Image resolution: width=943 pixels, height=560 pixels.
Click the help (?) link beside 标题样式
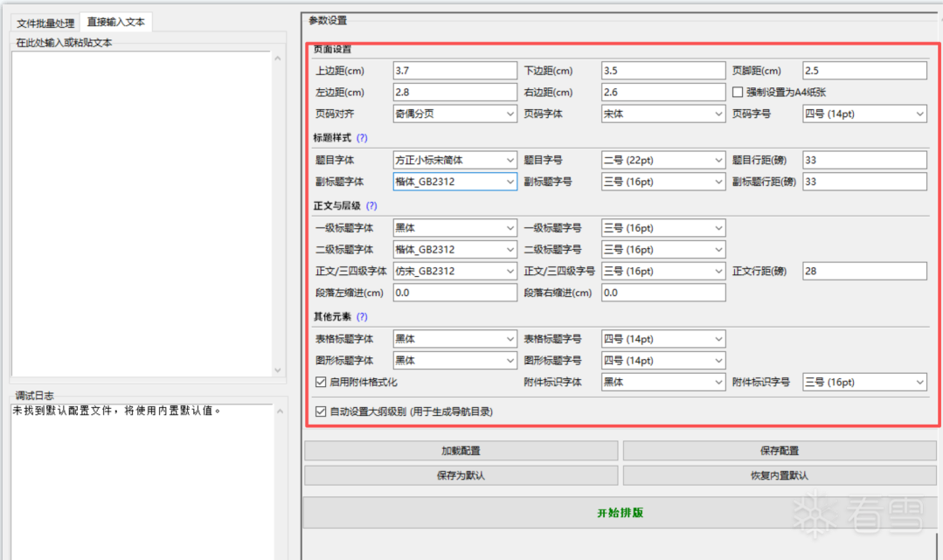point(362,138)
